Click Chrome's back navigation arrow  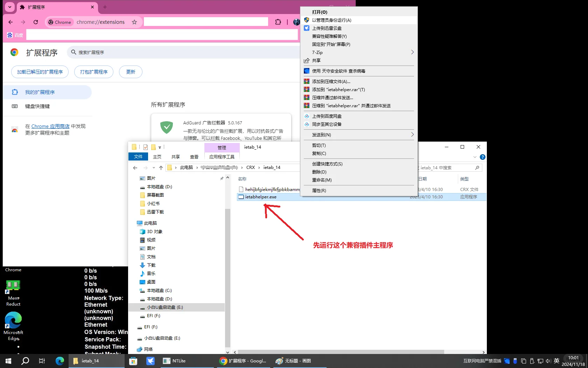pyautogui.click(x=10, y=22)
